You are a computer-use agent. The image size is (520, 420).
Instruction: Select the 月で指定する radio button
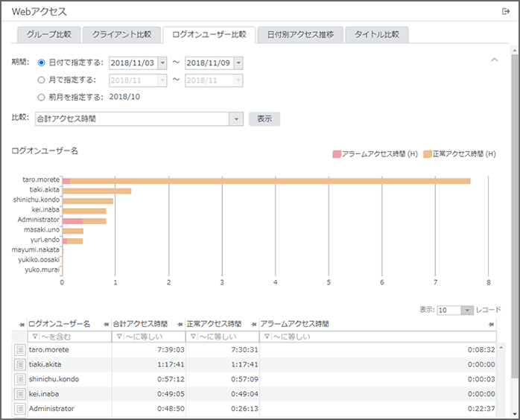pyautogui.click(x=41, y=80)
